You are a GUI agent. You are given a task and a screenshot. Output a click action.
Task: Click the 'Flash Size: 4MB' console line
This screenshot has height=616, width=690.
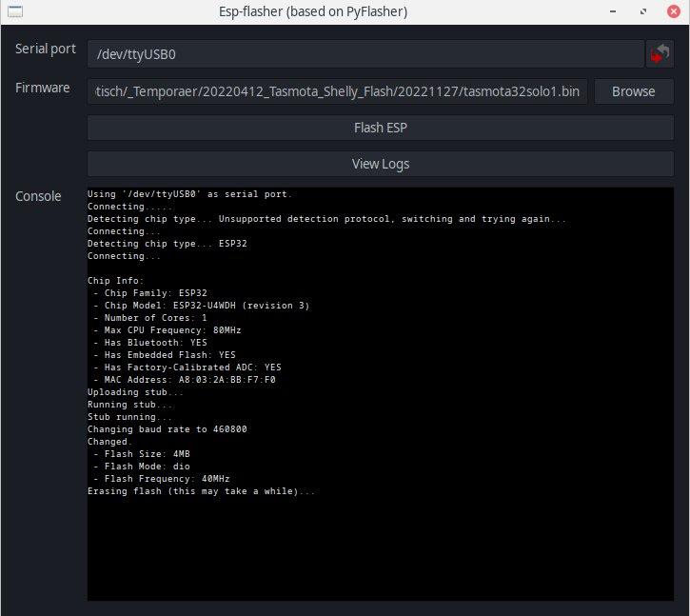(x=142, y=453)
